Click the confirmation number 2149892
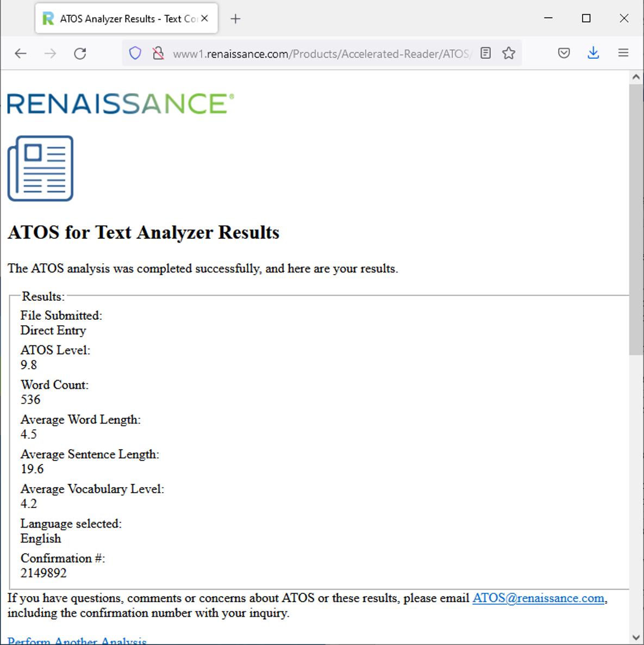The height and width of the screenshot is (645, 644). pos(43,573)
